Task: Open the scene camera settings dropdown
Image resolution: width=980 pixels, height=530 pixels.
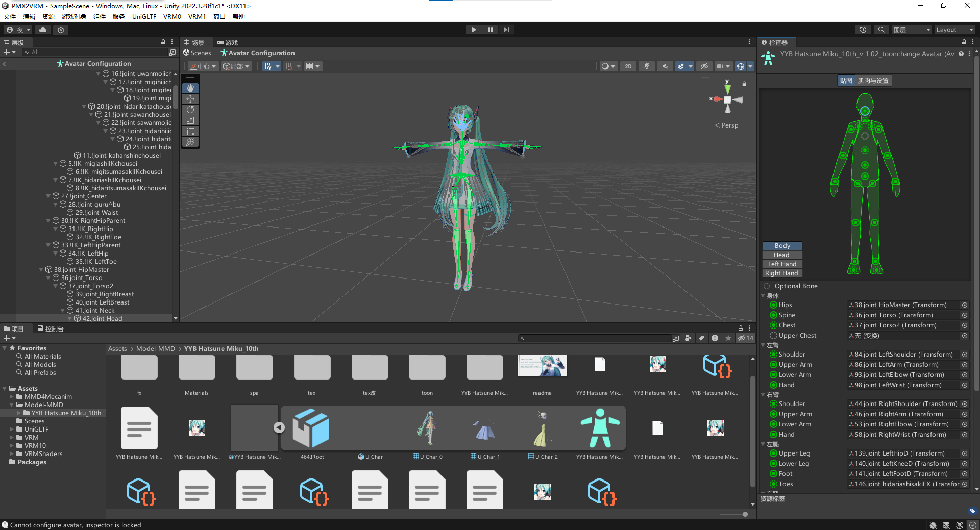Action: tap(723, 66)
